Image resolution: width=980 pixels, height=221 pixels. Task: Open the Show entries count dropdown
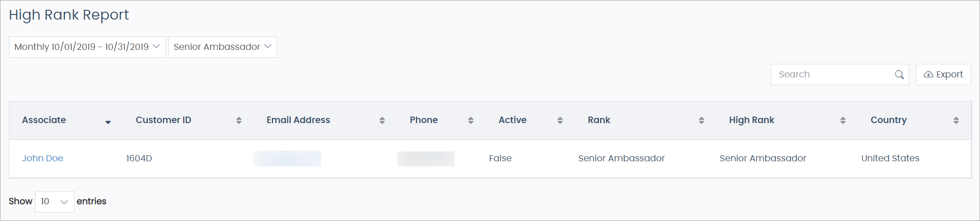click(55, 201)
